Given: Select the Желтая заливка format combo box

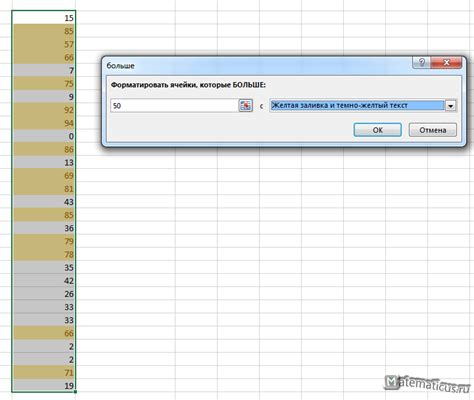Looking at the screenshot, I should 363,106.
